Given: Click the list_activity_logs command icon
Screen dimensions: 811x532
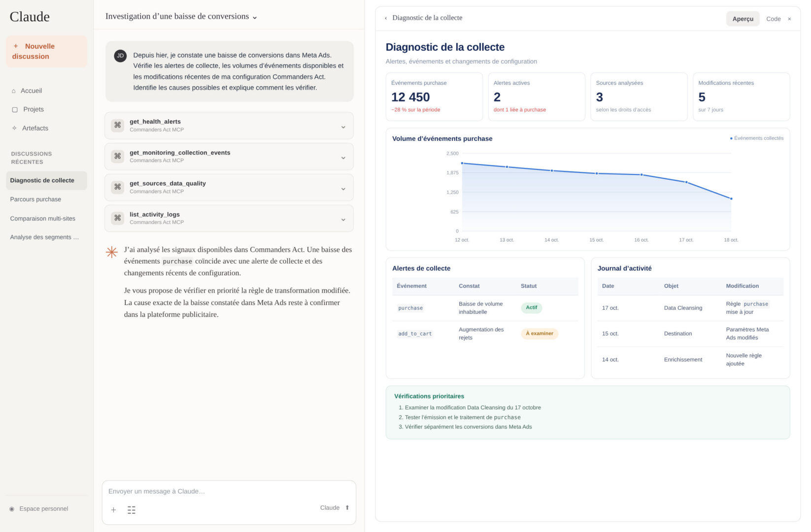Looking at the screenshot, I should point(117,218).
